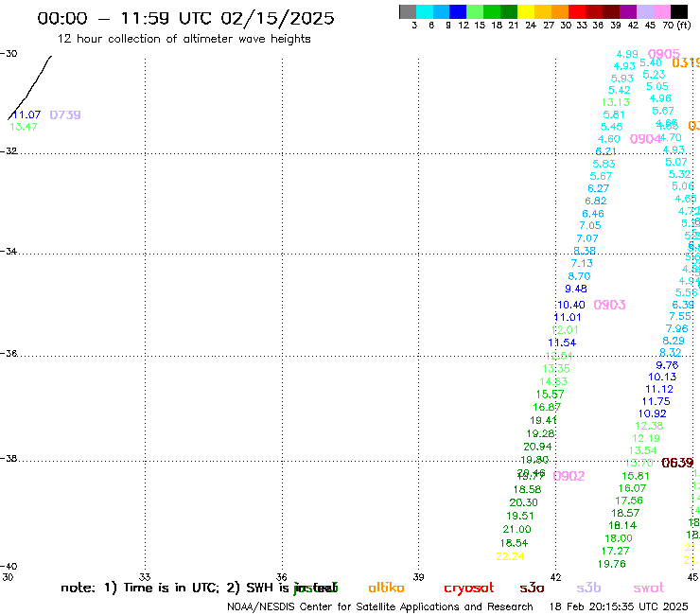The image size is (700, 615).
Task: Select the '9.76' wave height value
Action: [x=667, y=365]
